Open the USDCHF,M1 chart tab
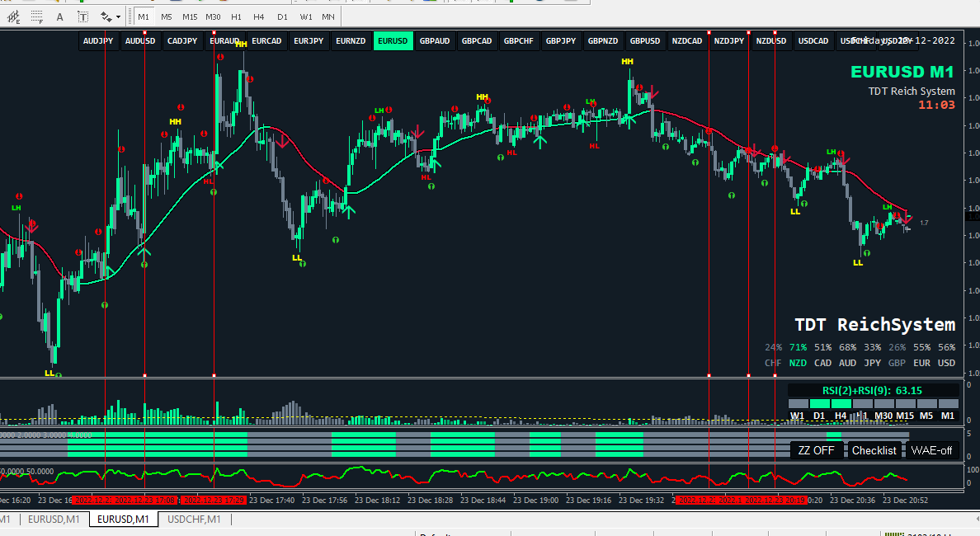Image resolution: width=980 pixels, height=536 pixels. pos(195,520)
